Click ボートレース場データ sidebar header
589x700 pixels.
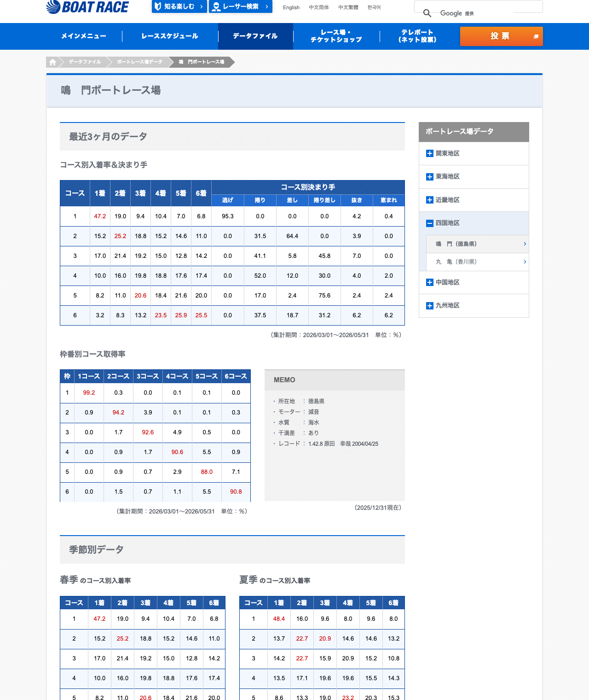(474, 132)
